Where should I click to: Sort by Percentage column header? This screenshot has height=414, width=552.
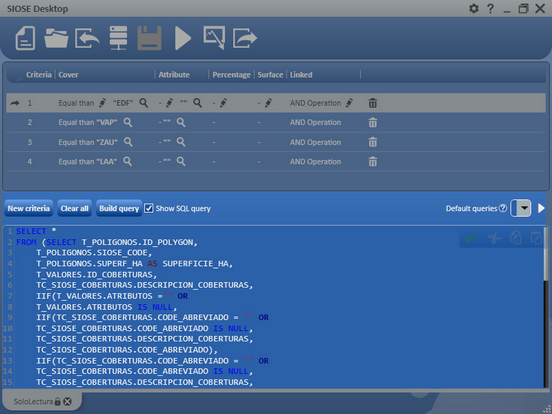coord(231,75)
